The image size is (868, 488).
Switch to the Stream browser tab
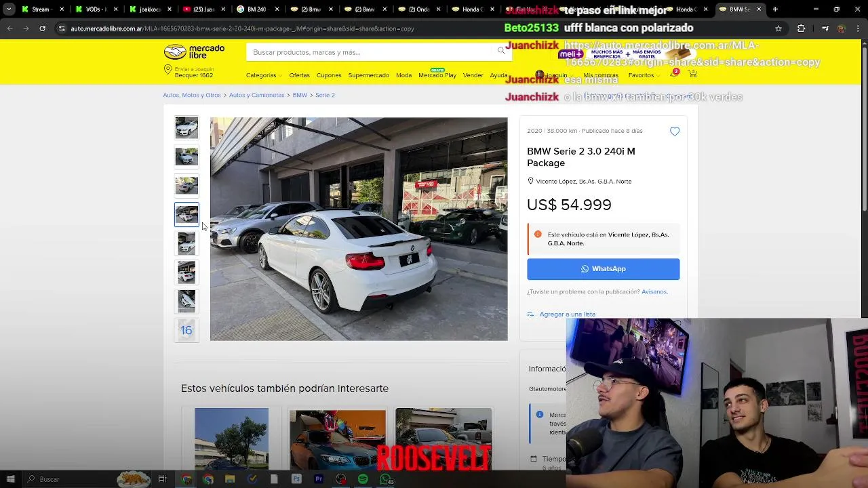41,9
